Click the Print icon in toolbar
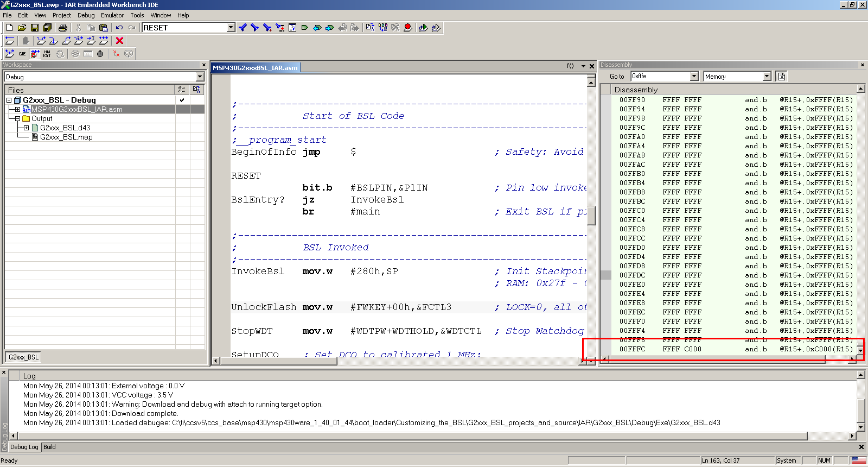Viewport: 868px width, 467px height. [63, 28]
